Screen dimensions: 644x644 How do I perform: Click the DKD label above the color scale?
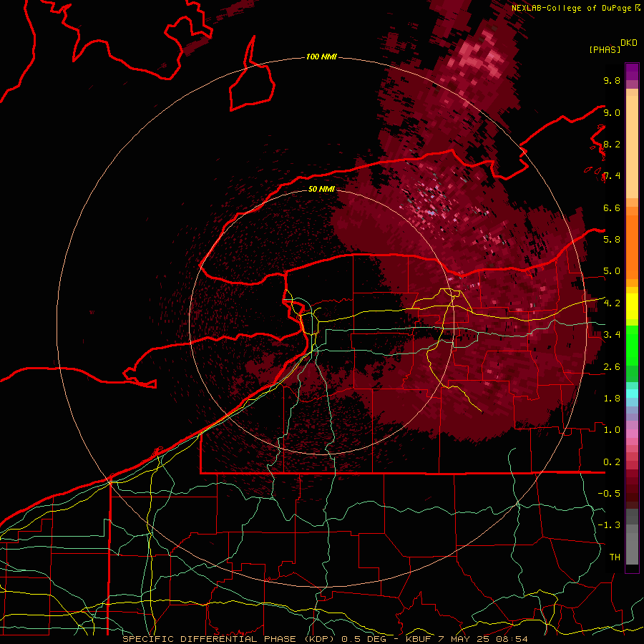coord(629,43)
